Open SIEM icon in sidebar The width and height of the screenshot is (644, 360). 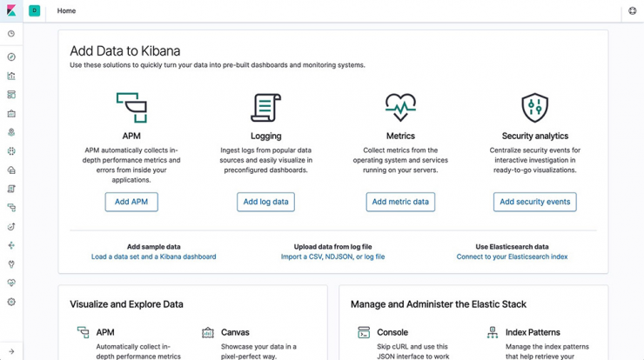pos(11,245)
